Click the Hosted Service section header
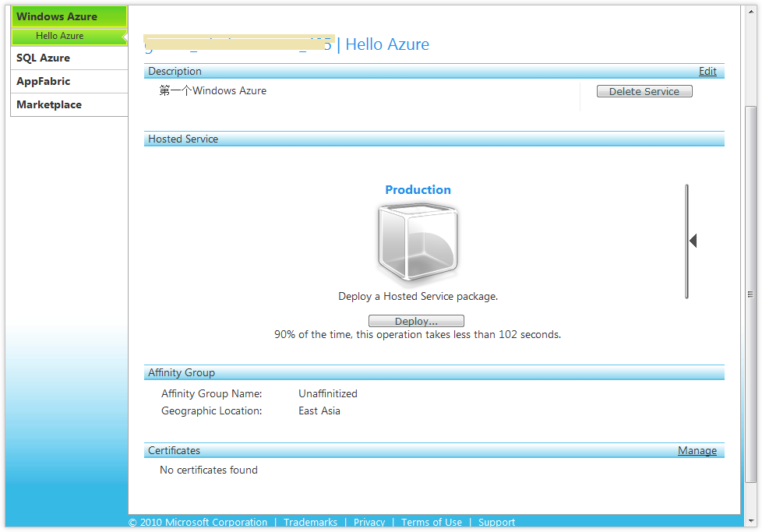 pyautogui.click(x=434, y=139)
